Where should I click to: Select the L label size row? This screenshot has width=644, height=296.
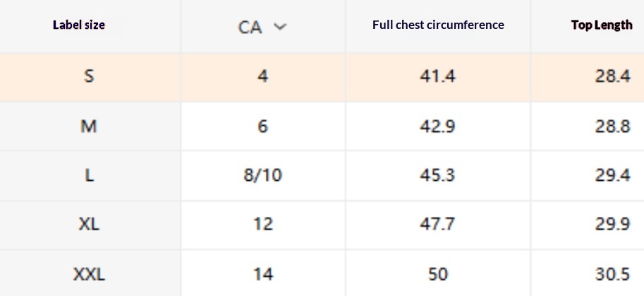pyautogui.click(x=89, y=175)
